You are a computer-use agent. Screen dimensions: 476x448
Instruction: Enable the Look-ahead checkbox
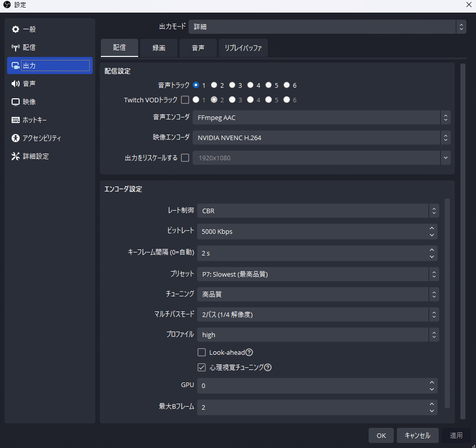(x=202, y=352)
